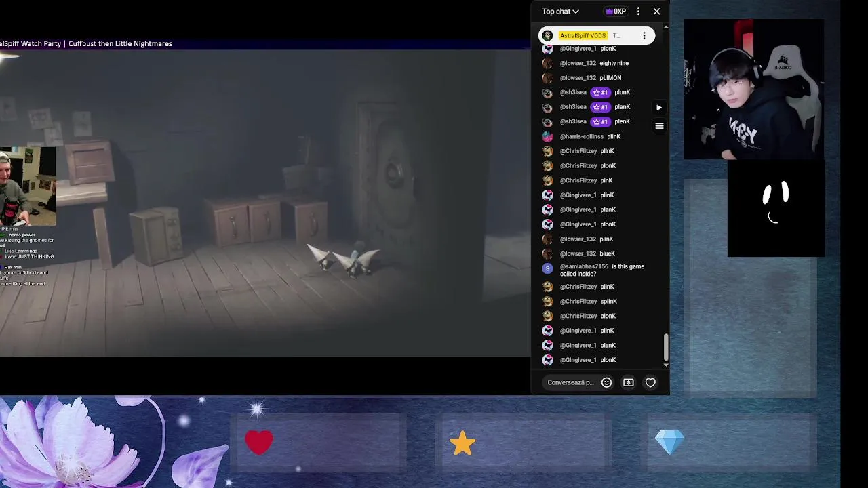
Task: Open the 0XP crown points badge
Action: [x=616, y=12]
